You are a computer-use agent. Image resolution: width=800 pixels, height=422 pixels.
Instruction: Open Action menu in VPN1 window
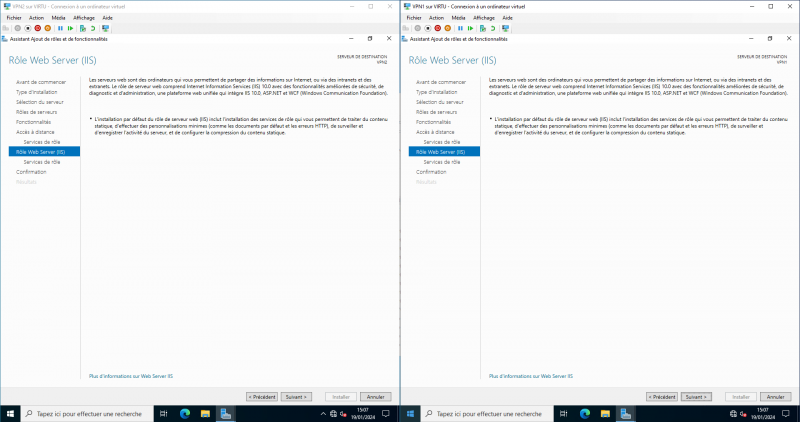[436, 18]
